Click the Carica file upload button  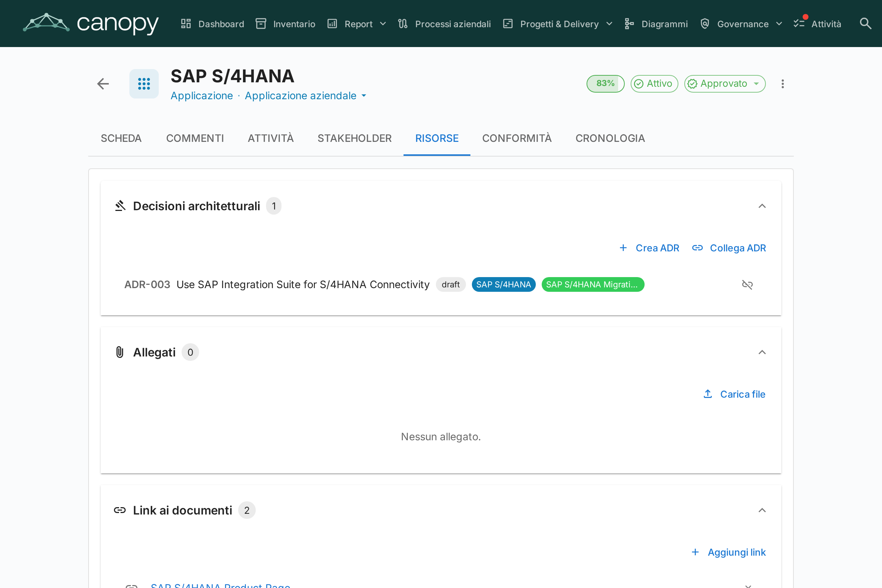point(734,394)
